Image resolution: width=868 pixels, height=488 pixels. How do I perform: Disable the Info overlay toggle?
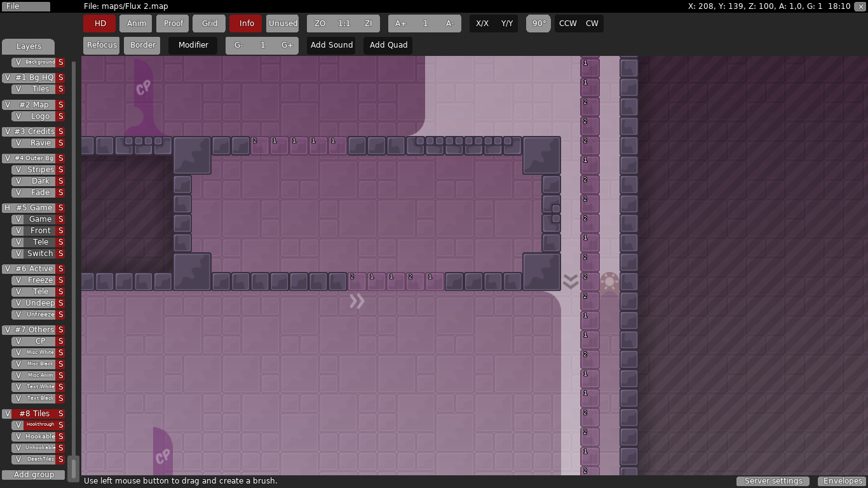(247, 24)
